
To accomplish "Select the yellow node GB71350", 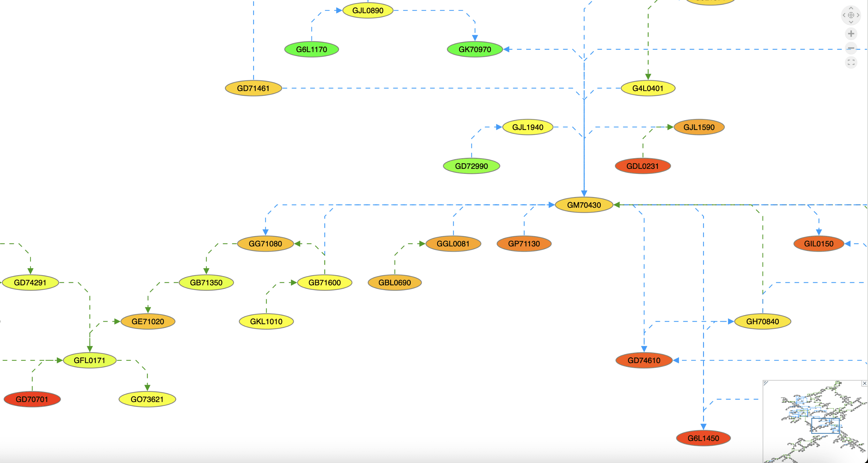I will tap(206, 283).
